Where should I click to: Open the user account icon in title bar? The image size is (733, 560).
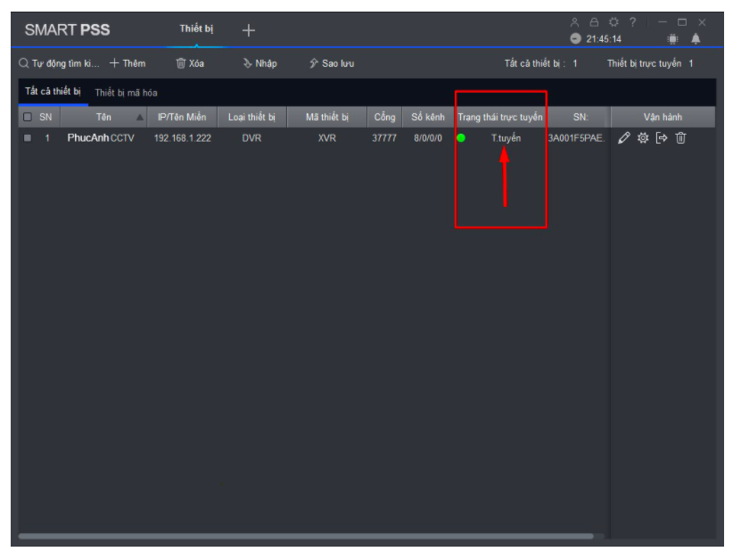(x=575, y=22)
